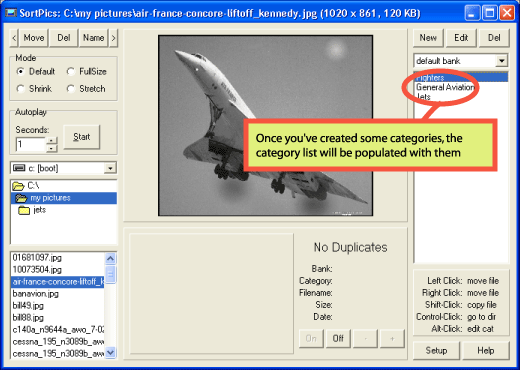Screen dimensions: 520x370
Task: Choose the FullSize mode option
Action: [x=70, y=72]
